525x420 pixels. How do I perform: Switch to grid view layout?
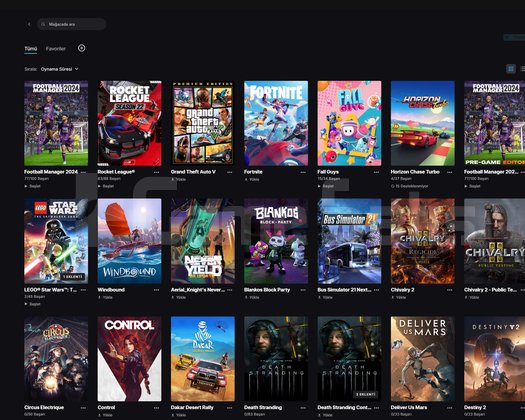click(511, 69)
